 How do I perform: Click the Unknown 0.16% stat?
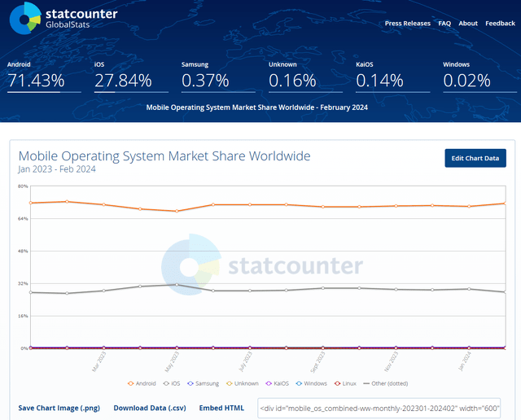tap(305, 77)
